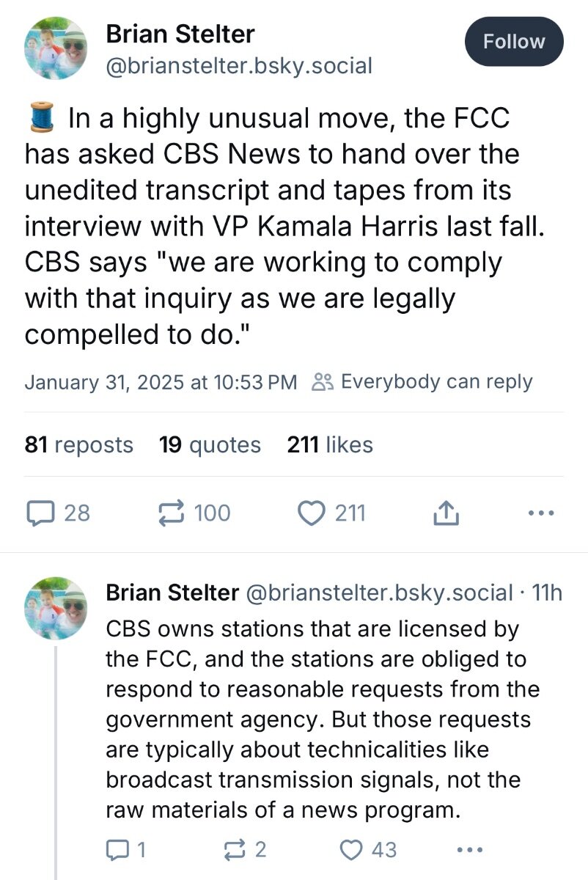Viewport: 588px width, 880px height.
Task: Like the reply post with 43 likes
Action: 370,850
